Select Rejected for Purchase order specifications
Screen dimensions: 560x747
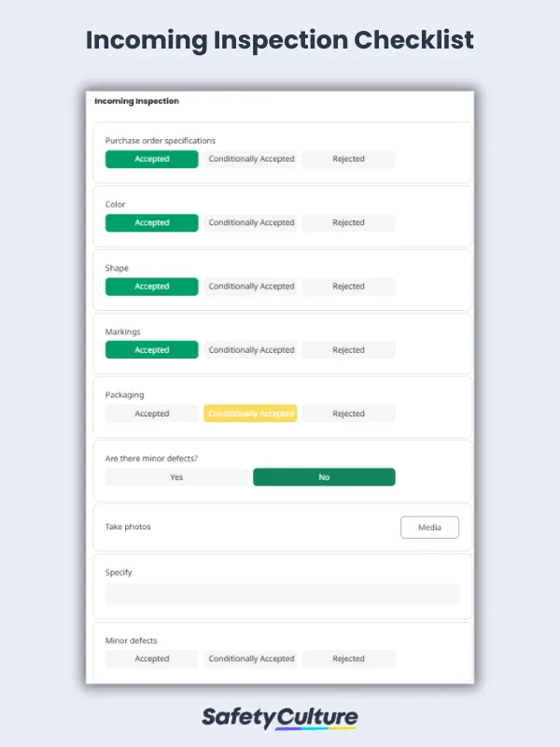point(348,159)
